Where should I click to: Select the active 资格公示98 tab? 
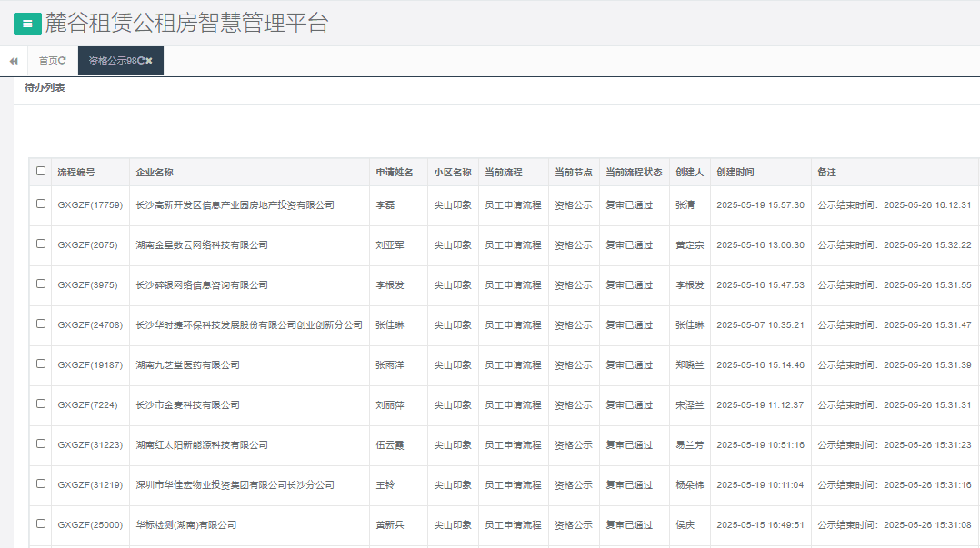109,61
